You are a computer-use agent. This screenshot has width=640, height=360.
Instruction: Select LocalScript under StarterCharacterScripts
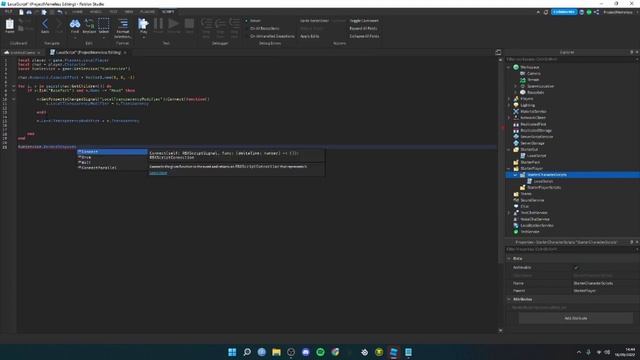pos(543,181)
